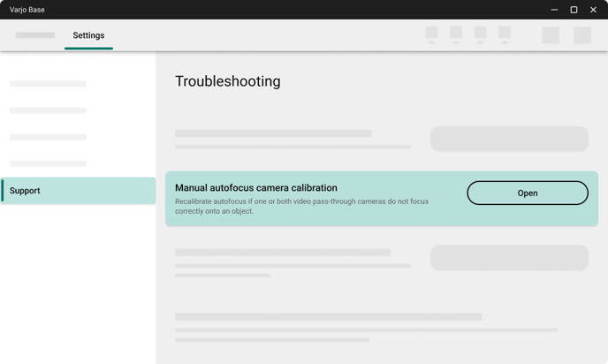
Task: Select the placeholder sidebar item directly above Support
Action: (x=48, y=163)
